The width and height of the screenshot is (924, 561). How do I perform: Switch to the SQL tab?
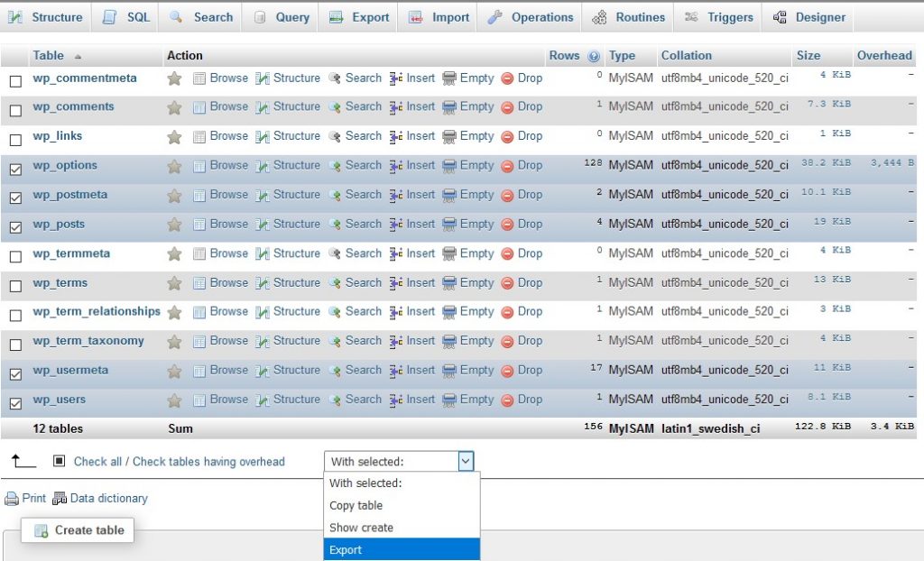[126, 17]
